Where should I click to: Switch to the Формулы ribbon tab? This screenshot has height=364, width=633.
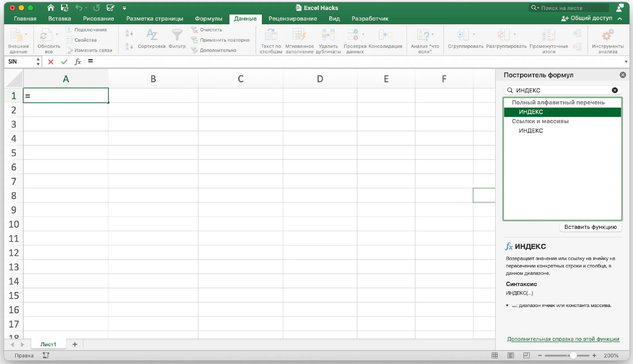point(208,19)
